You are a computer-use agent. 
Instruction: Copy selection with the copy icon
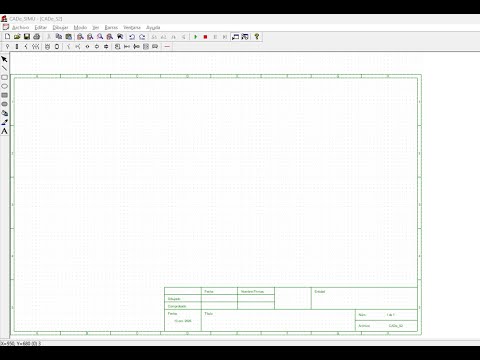click(59, 37)
